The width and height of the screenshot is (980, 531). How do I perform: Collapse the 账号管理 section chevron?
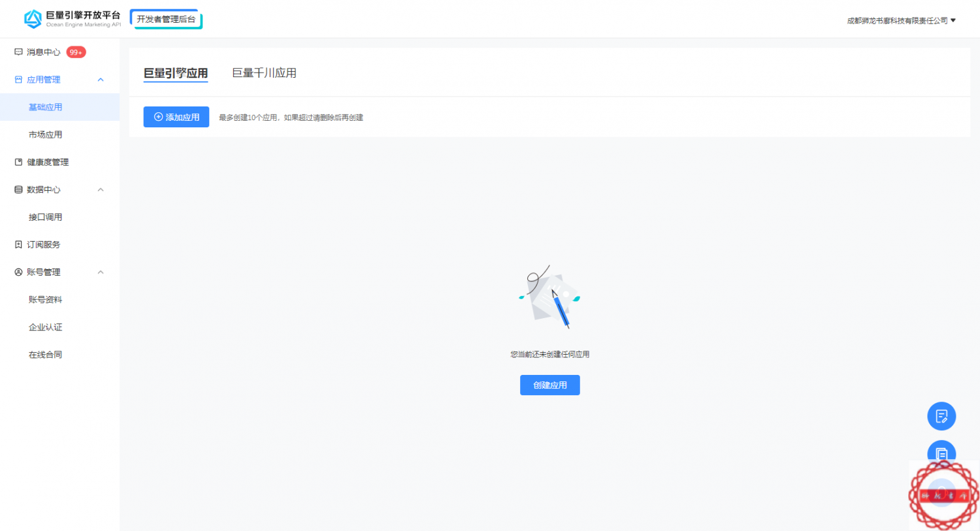[x=101, y=272]
